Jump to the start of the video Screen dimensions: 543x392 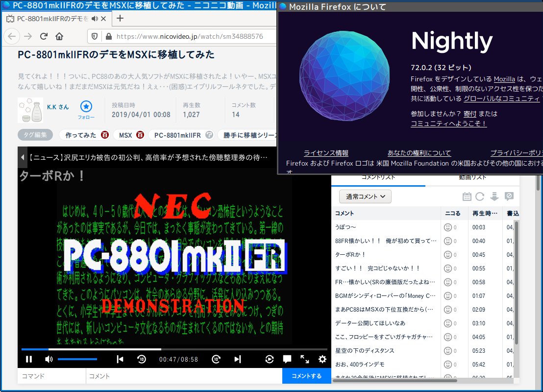(120, 359)
